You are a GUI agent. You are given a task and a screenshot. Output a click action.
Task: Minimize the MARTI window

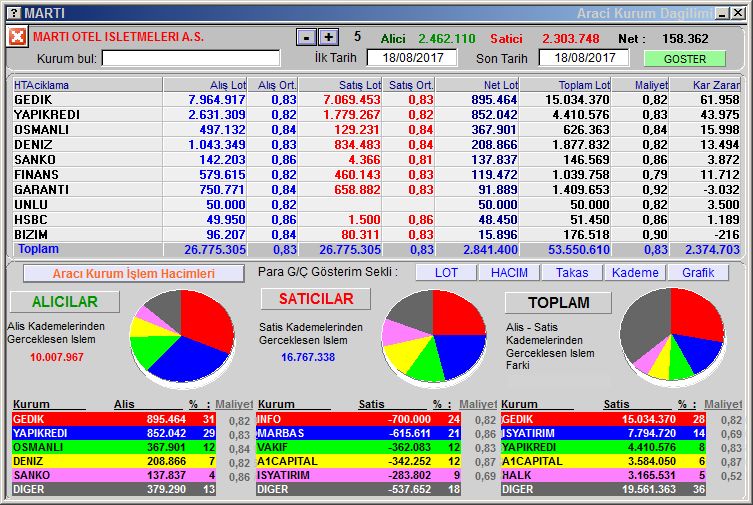coord(722,13)
